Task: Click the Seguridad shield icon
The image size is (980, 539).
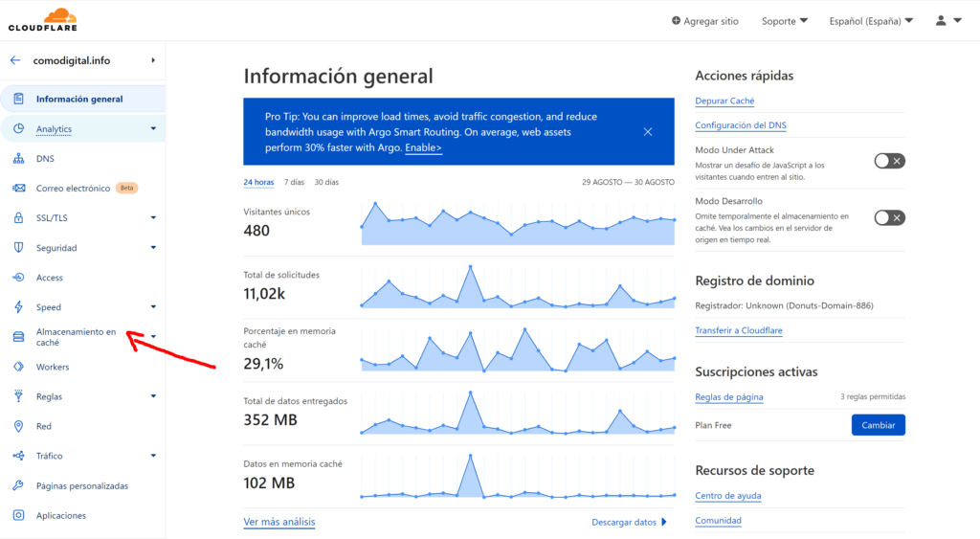Action: click(19, 247)
